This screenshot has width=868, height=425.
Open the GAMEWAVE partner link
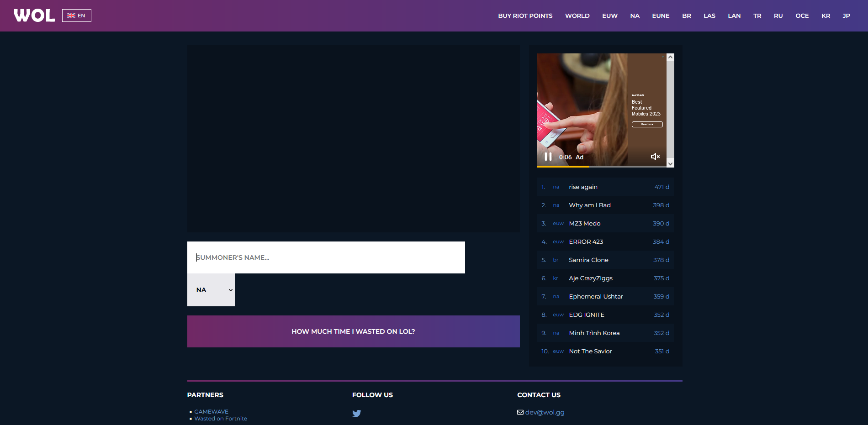pos(211,411)
